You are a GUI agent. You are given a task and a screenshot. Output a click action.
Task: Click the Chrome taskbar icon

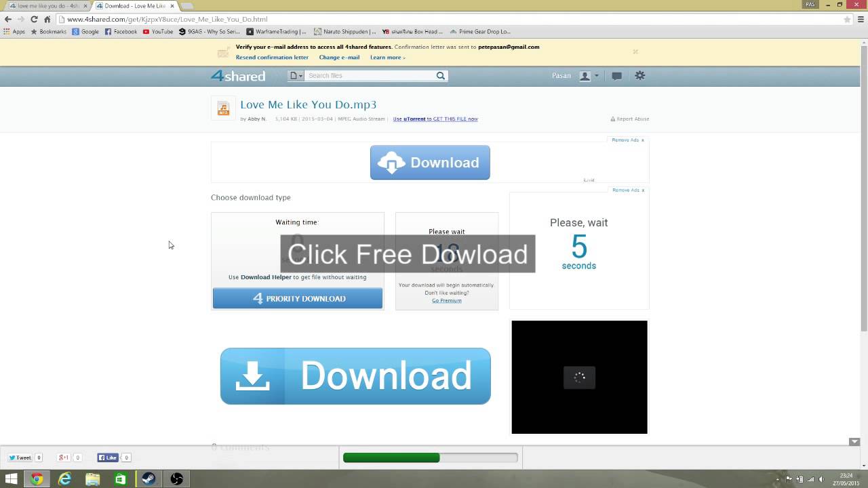point(37,479)
